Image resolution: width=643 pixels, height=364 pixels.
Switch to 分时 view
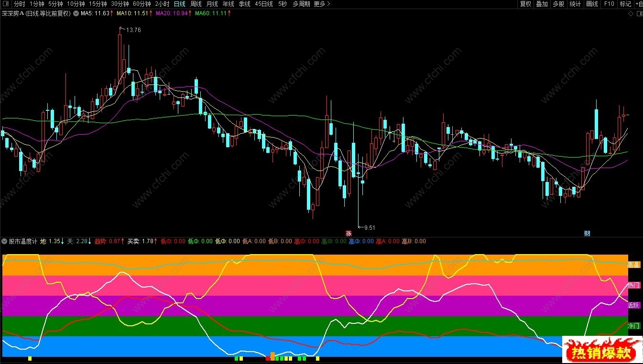click(20, 4)
